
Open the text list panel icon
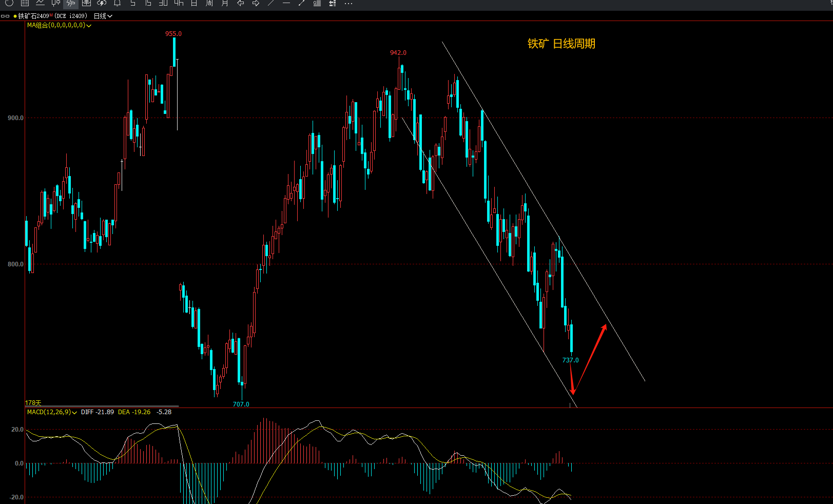point(317,3)
